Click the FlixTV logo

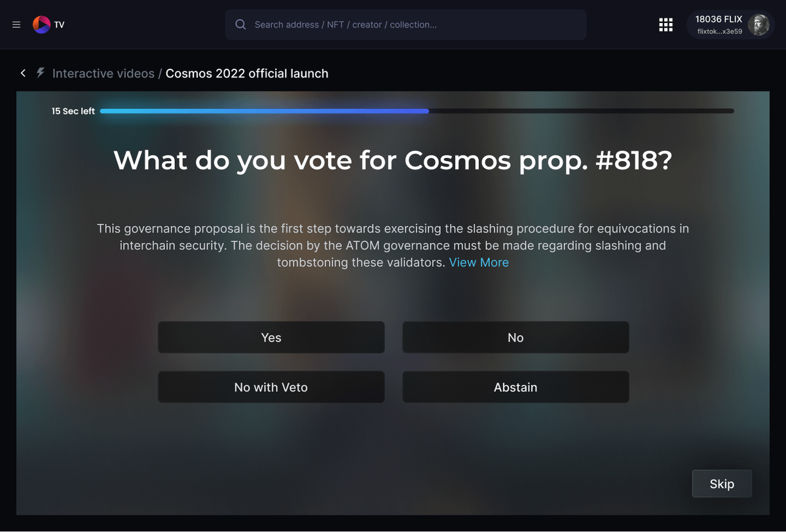(42, 25)
